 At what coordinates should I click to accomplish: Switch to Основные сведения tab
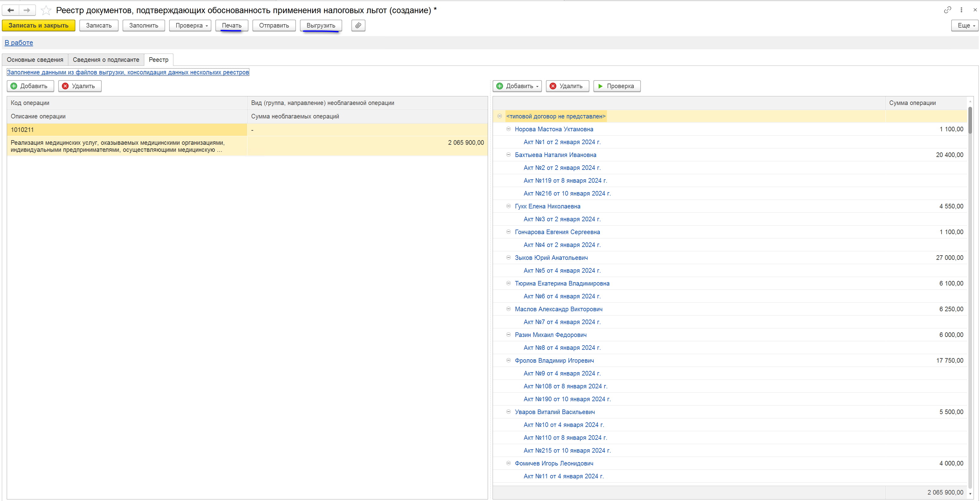pyautogui.click(x=35, y=60)
